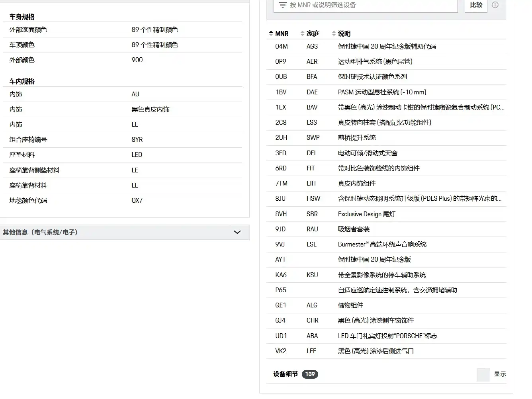
Task: Focus the 按 MNR 或说明筛选设备 input field
Action: [366, 5]
